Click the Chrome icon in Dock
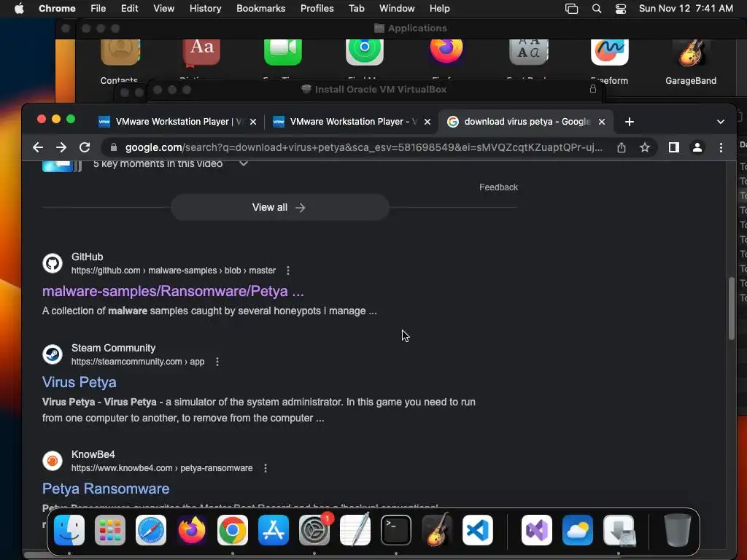747x560 pixels. tap(233, 530)
